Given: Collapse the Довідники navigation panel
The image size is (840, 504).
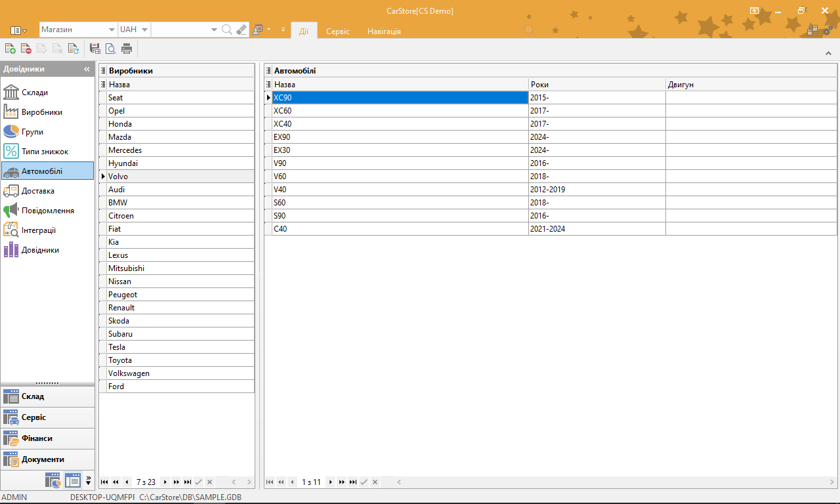Looking at the screenshot, I should click(87, 69).
